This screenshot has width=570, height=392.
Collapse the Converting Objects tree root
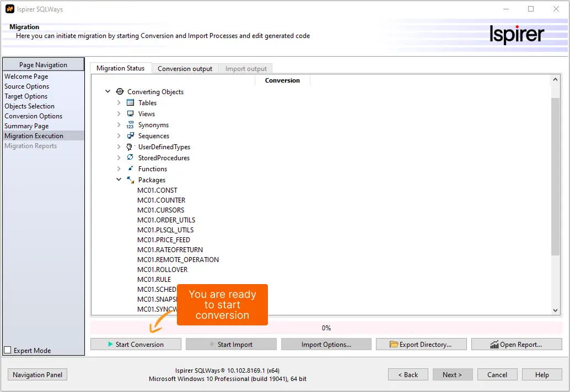(x=108, y=91)
